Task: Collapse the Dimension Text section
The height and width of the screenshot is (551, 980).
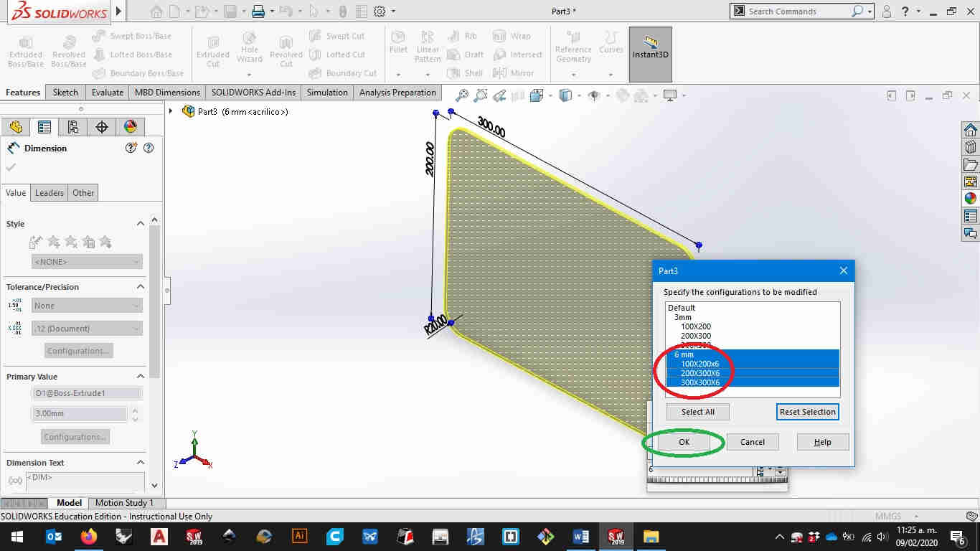Action: [x=141, y=463]
